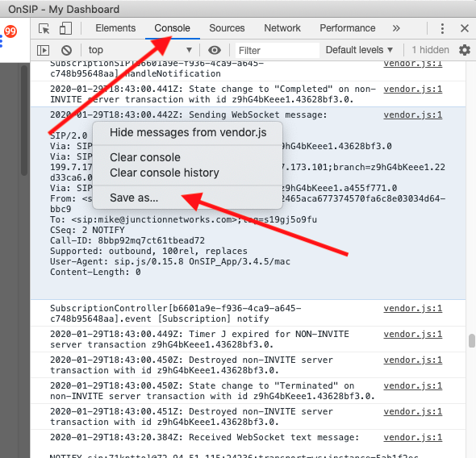This screenshot has height=458, width=476.
Task: Open vendor.js:1 link for 18:43:00.450Z Destroyed transaction
Action: (413, 360)
